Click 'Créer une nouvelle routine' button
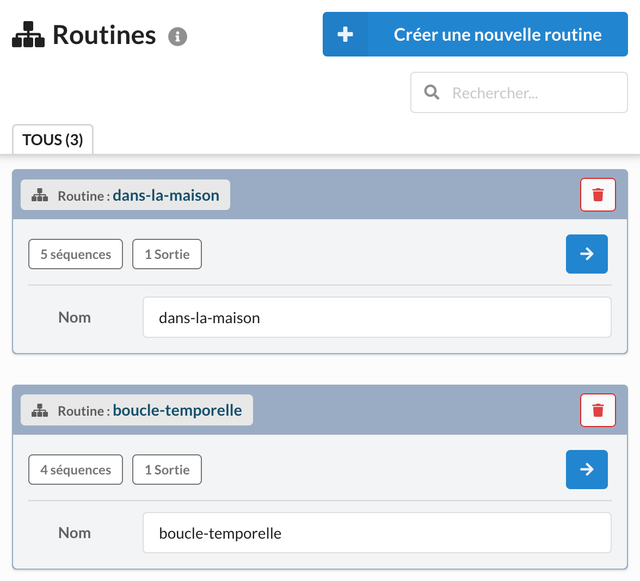 click(475, 34)
